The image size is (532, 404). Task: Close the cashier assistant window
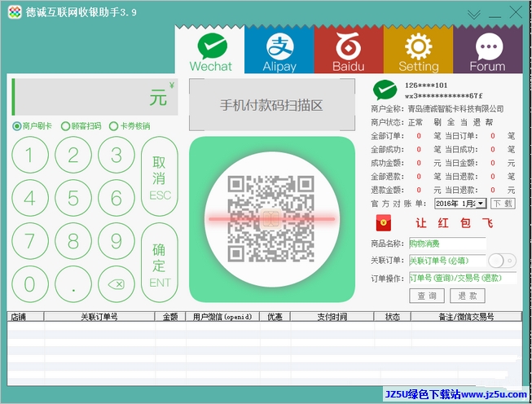pos(516,13)
